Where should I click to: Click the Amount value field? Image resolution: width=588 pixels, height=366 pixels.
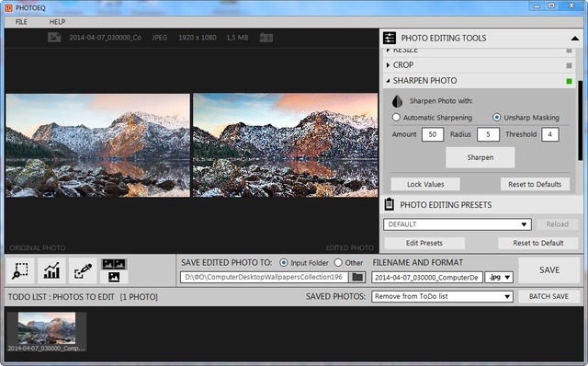click(433, 134)
